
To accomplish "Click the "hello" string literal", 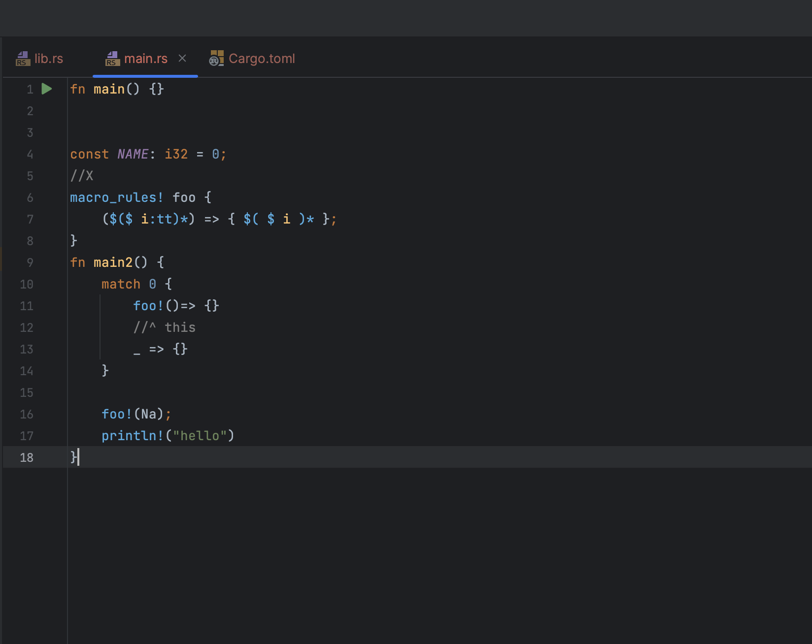I will [x=202, y=436].
